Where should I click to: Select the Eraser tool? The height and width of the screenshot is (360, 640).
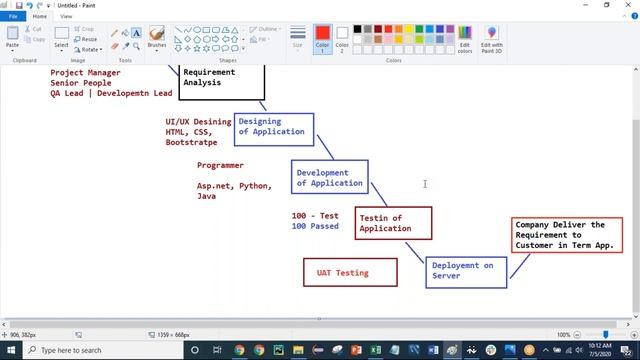(x=114, y=46)
